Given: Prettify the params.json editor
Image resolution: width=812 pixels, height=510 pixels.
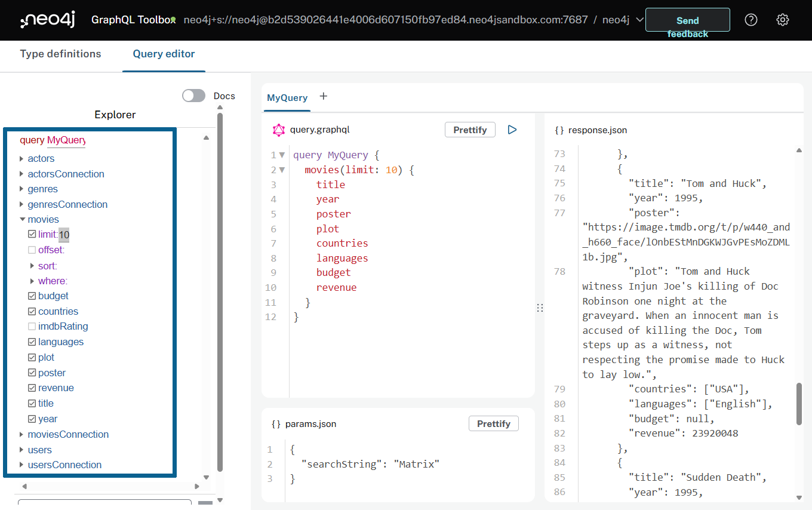Looking at the screenshot, I should click(494, 423).
